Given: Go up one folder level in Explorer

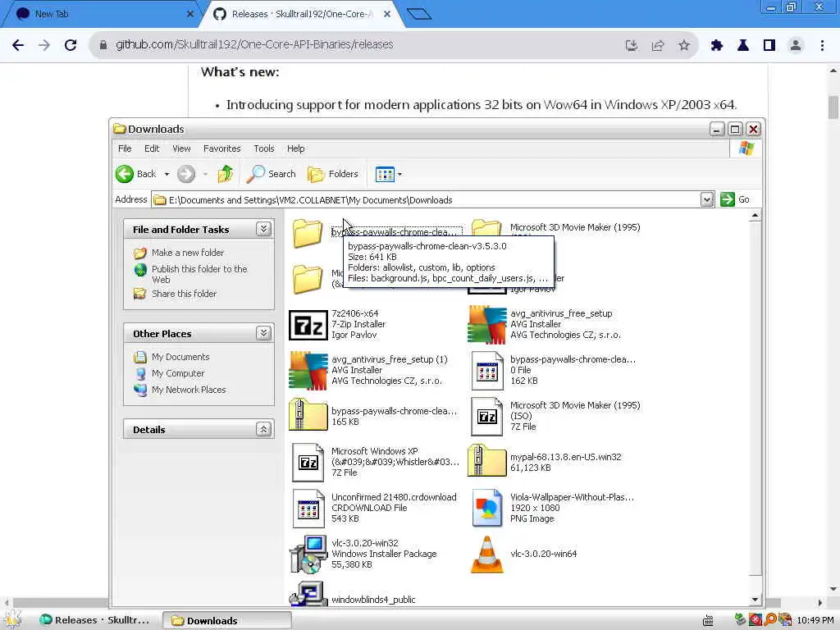Looking at the screenshot, I should (225, 174).
